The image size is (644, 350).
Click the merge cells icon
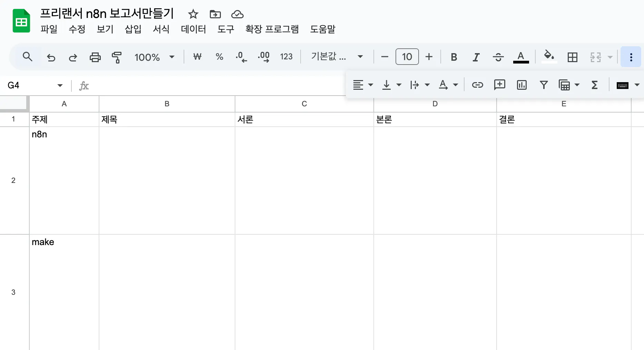point(595,57)
